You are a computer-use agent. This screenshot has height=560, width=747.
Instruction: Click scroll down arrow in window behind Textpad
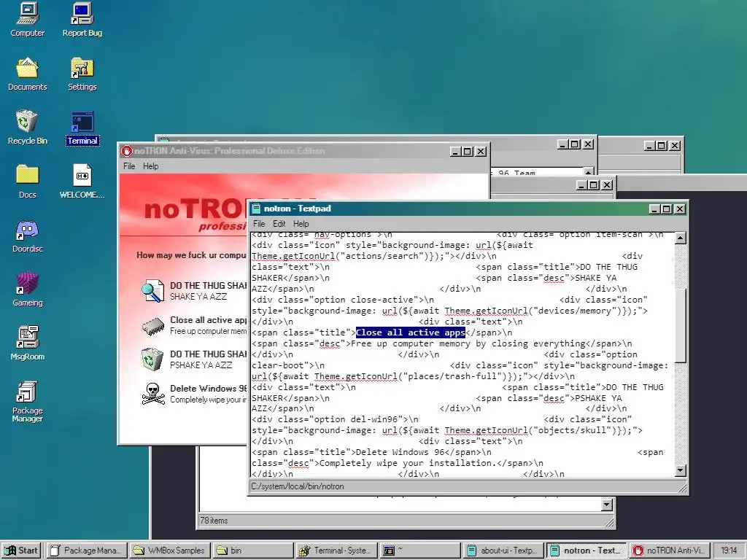point(606,505)
